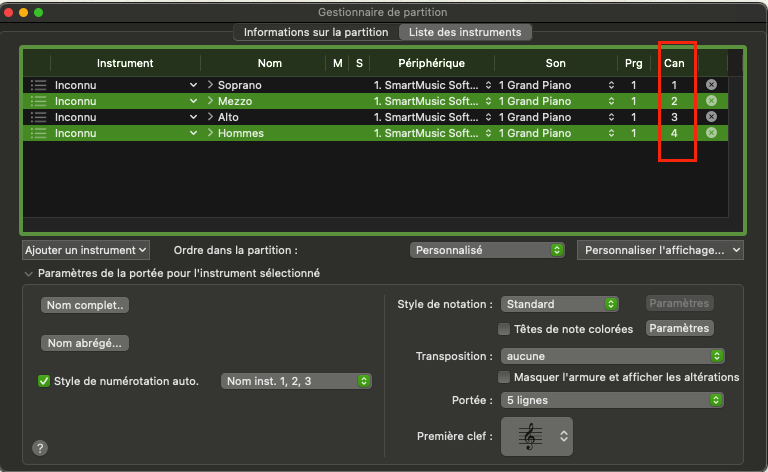
Task: Click the treble clef Première clef selector
Action: [544, 436]
